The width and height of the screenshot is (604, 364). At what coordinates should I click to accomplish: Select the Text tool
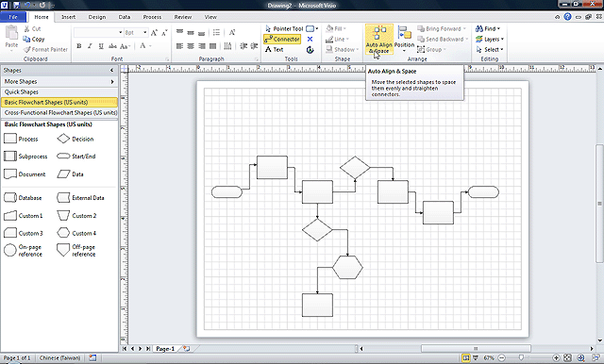275,50
